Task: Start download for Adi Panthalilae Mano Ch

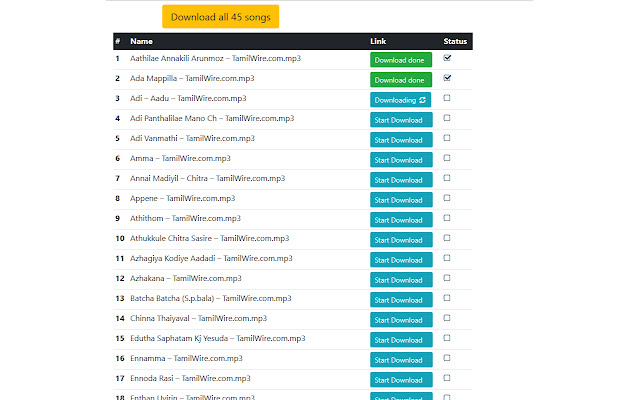Action: click(401, 120)
